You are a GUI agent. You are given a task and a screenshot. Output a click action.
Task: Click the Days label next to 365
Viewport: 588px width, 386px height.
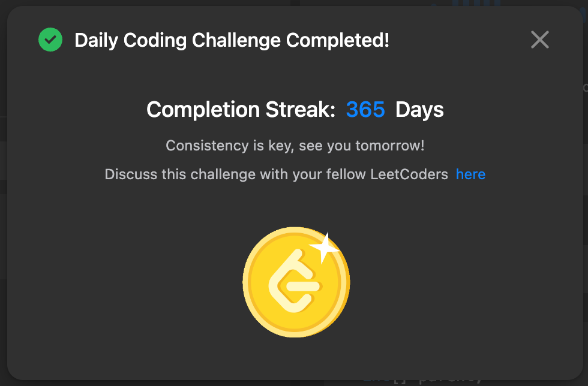point(419,110)
